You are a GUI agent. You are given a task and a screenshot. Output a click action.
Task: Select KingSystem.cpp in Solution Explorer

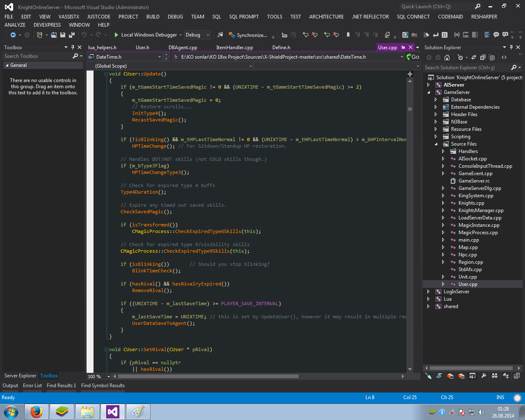[x=476, y=196]
